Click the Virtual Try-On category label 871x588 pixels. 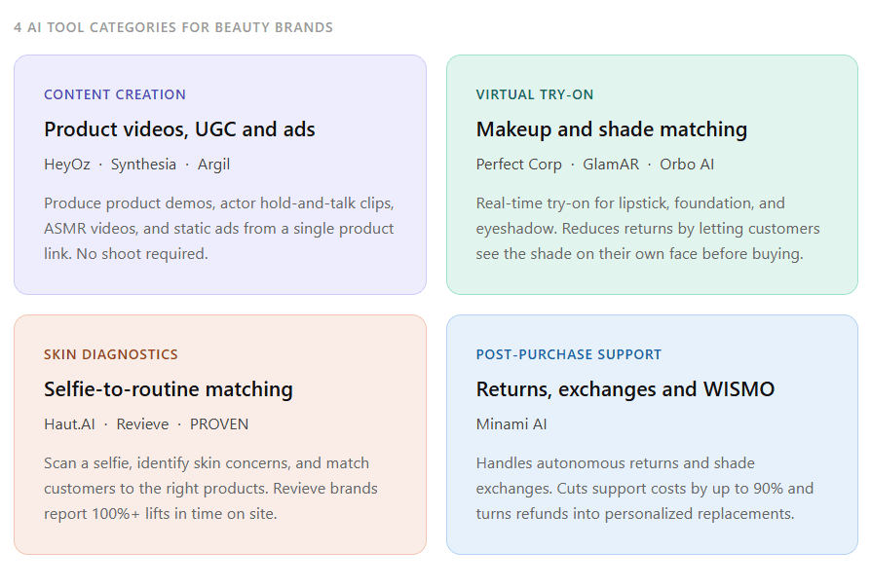534,94
